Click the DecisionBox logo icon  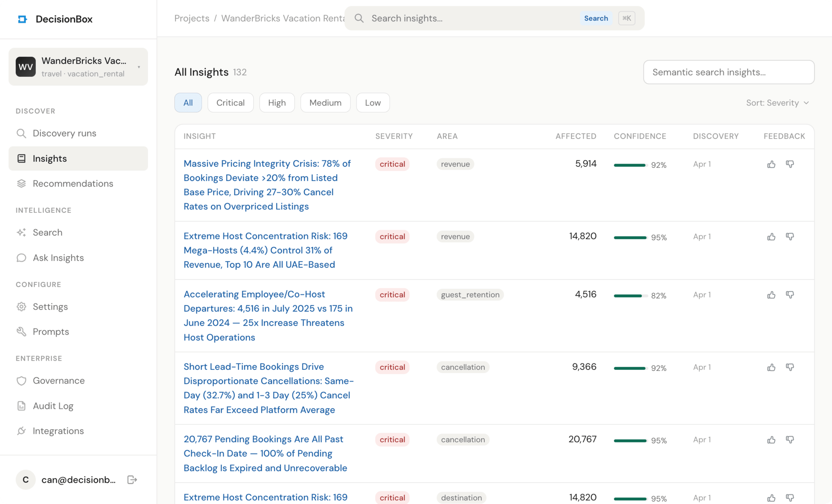(x=23, y=19)
